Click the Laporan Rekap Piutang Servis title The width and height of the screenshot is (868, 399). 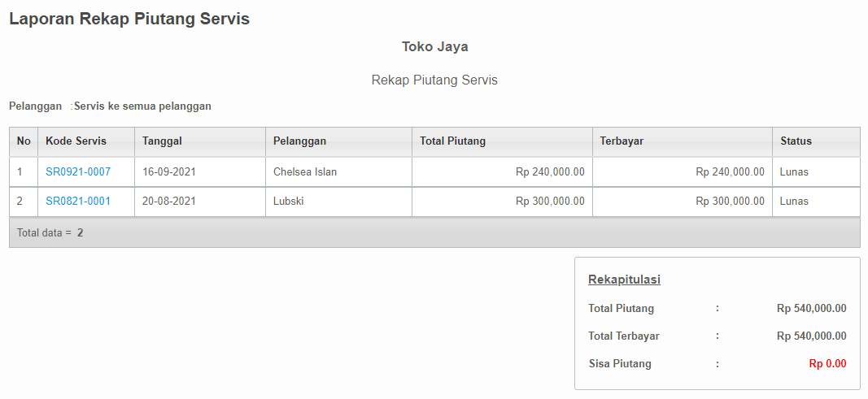[x=129, y=19]
